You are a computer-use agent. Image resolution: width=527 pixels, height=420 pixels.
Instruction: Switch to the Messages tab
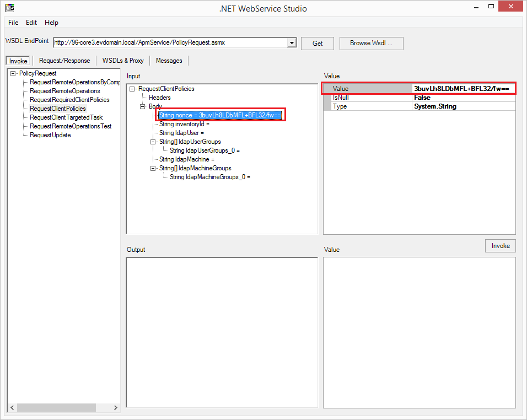(x=169, y=61)
